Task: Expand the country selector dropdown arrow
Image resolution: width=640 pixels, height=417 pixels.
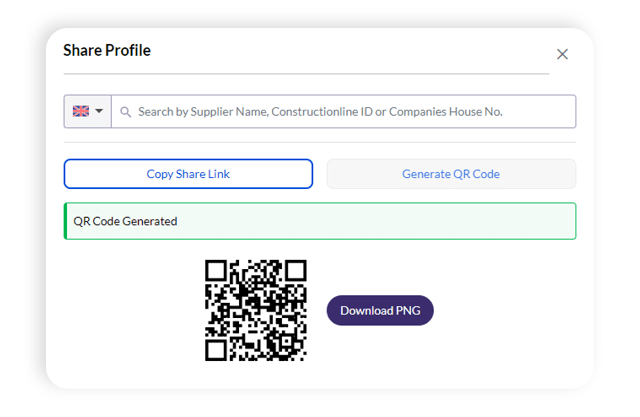Action: coord(99,112)
